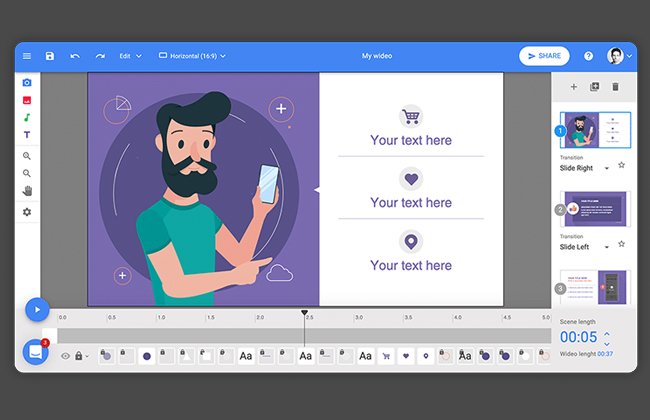Select the hand pan tool
The width and height of the screenshot is (650, 420).
[x=27, y=191]
